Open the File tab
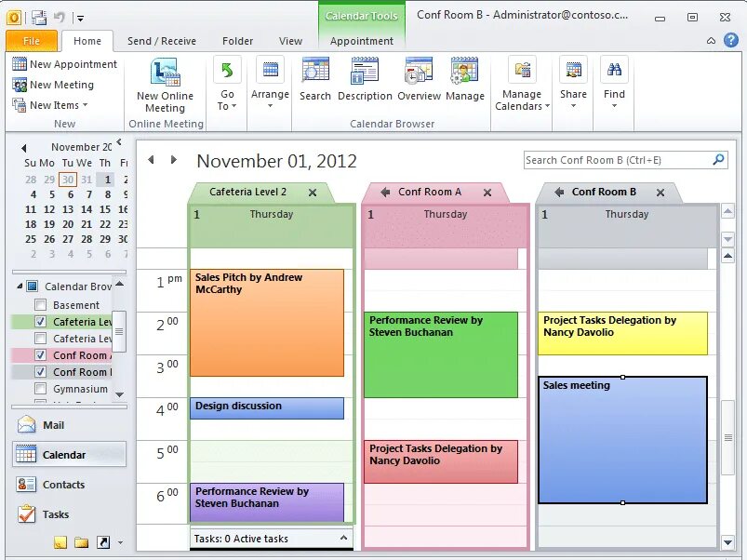This screenshot has width=747, height=560. [32, 41]
